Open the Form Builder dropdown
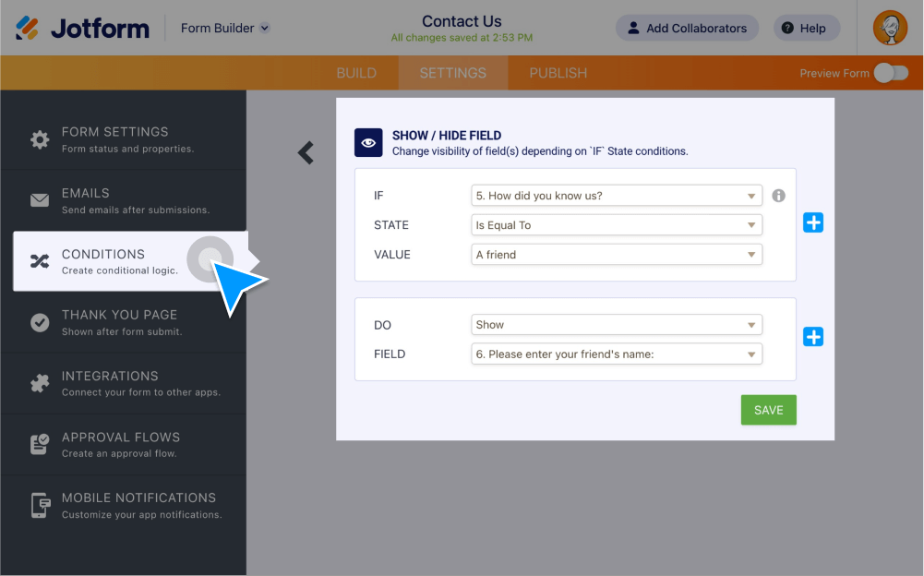This screenshot has height=576, width=924. point(224,28)
